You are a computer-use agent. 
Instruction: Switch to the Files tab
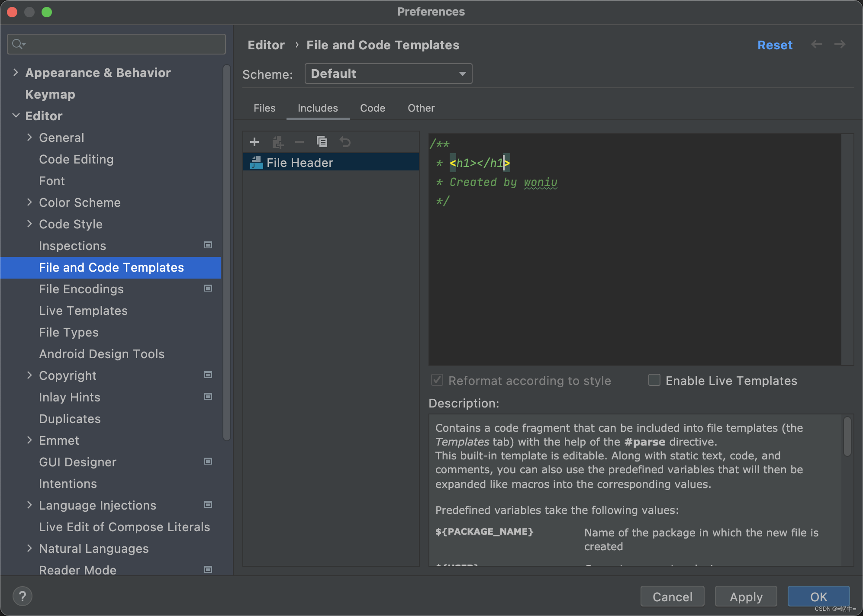pyautogui.click(x=264, y=108)
